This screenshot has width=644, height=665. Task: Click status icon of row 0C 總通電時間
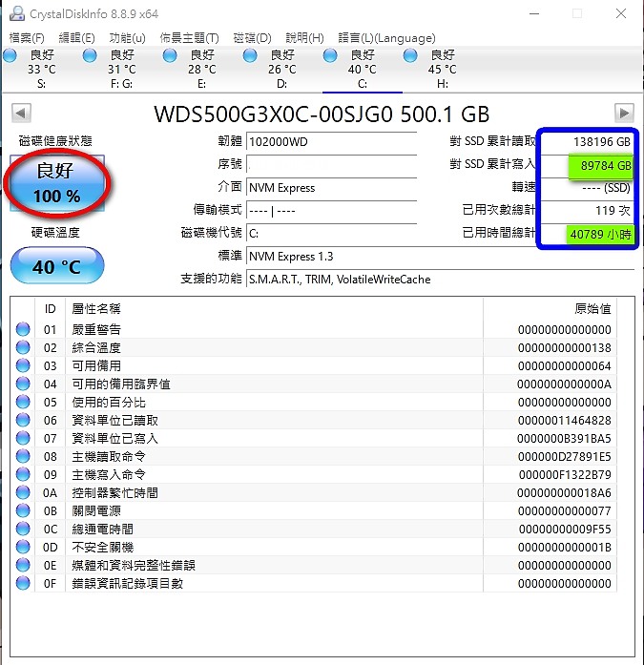(x=23, y=529)
